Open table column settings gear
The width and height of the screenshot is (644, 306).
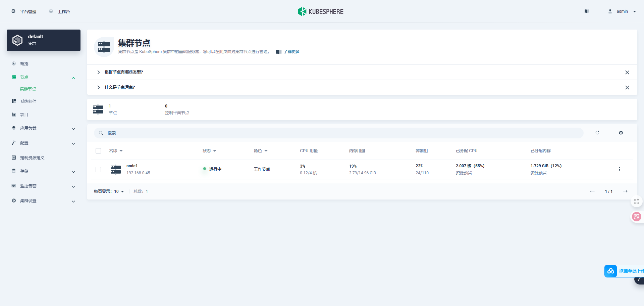(x=621, y=133)
